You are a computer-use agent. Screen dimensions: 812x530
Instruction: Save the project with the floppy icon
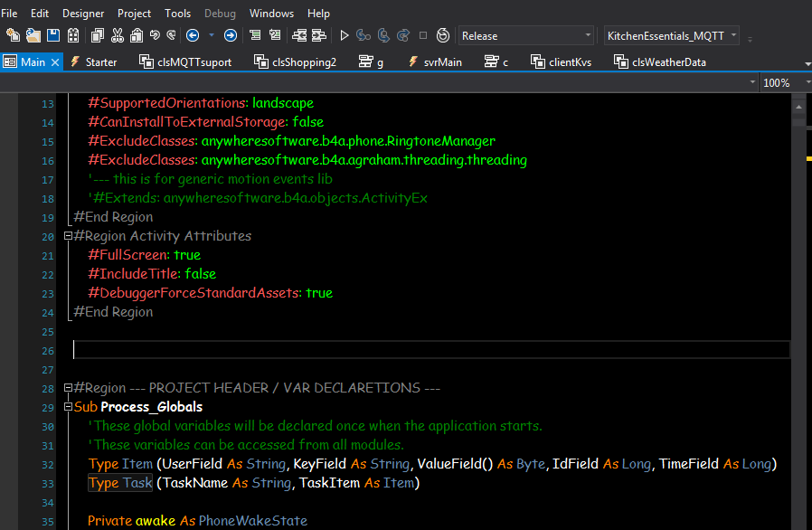53,35
